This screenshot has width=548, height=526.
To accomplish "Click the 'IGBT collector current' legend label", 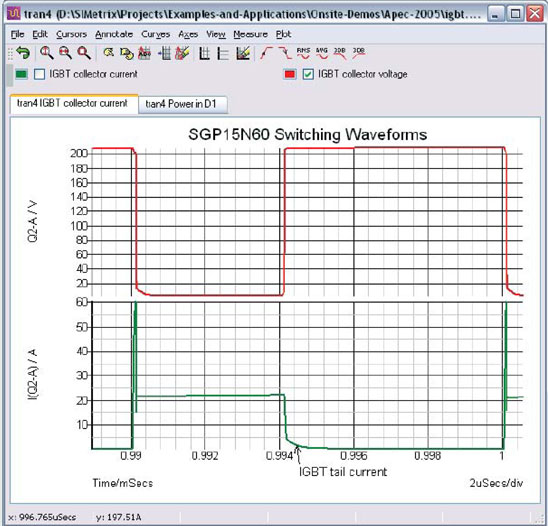I will click(x=93, y=74).
